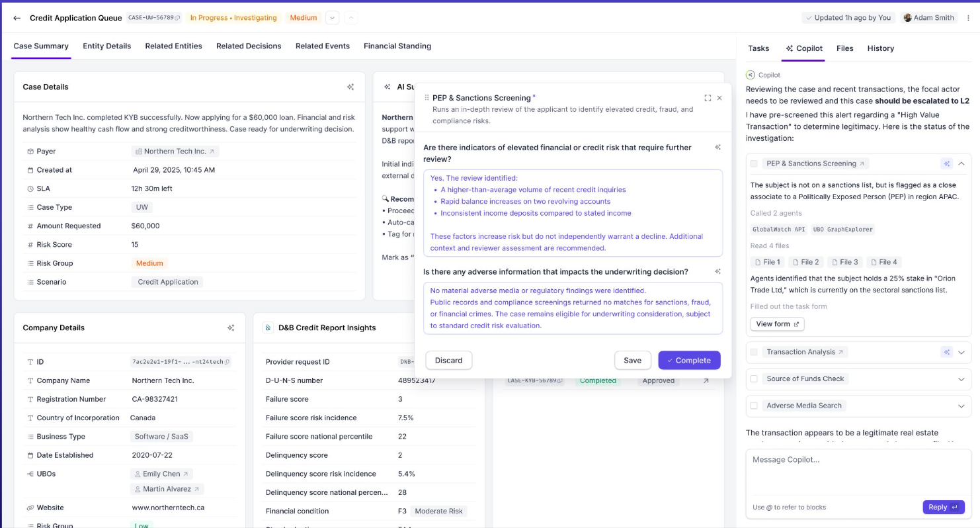
Task: Open the status dropdown next to Medium
Action: coord(332,18)
